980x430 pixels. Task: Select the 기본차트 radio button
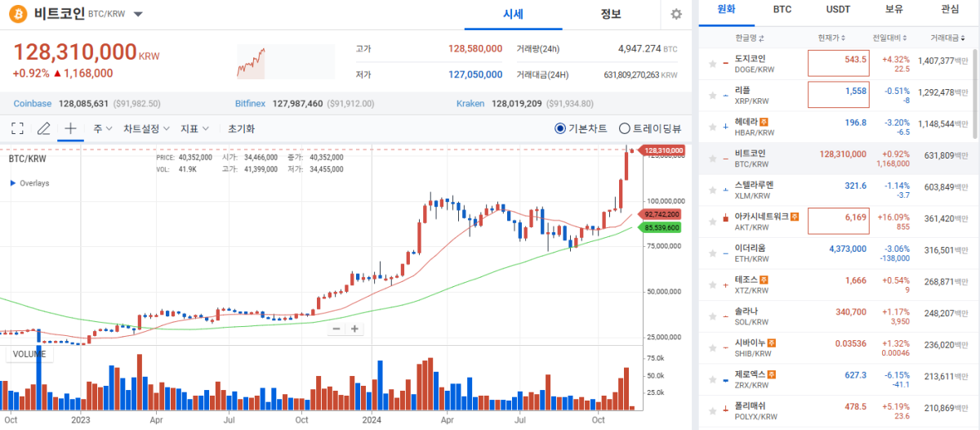tap(559, 128)
